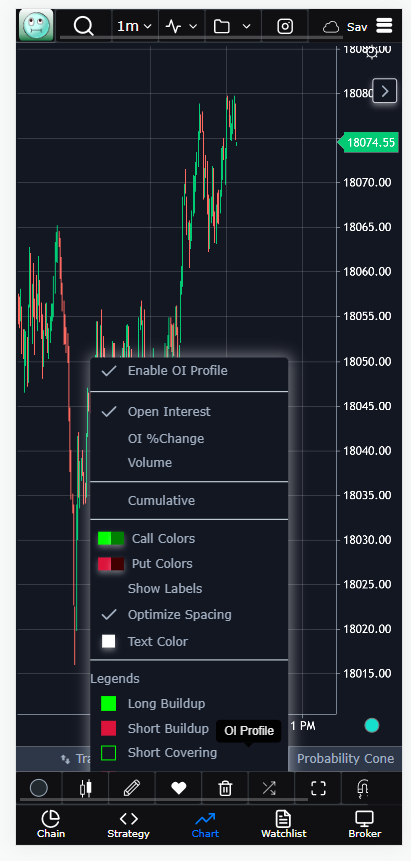Open the 1m timeframe dropdown
The width and height of the screenshot is (411, 861).
coord(134,26)
